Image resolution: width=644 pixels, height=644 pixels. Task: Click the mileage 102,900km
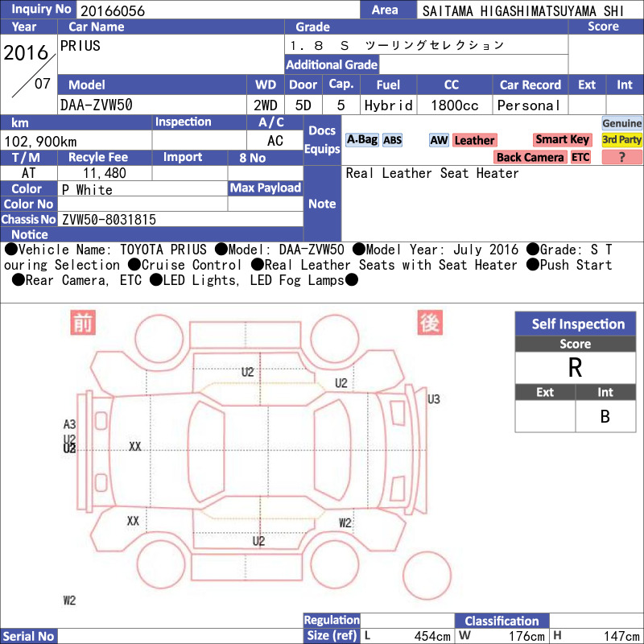click(40, 142)
